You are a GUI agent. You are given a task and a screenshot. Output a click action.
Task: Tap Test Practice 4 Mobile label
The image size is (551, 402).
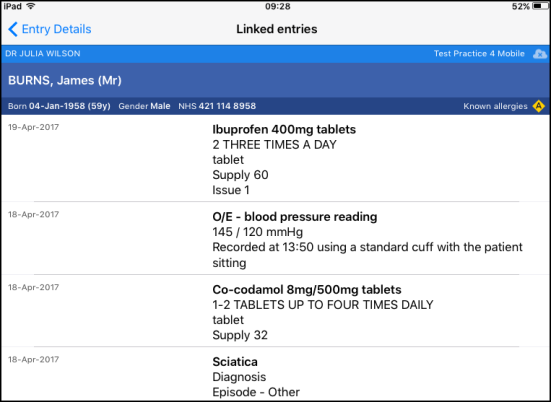point(479,54)
